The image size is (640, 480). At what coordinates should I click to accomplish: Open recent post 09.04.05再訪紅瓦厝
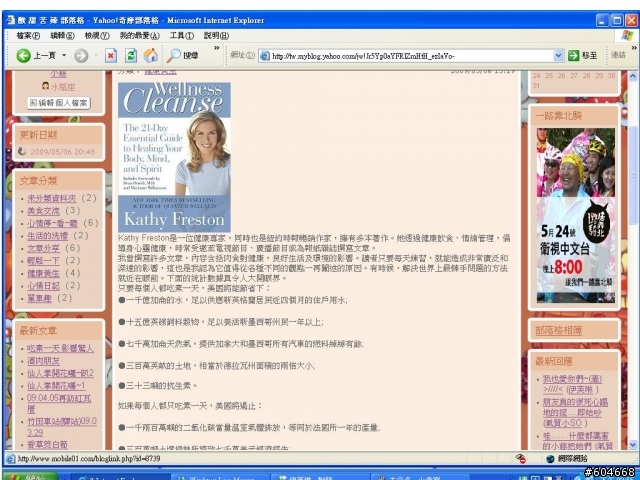click(59, 403)
